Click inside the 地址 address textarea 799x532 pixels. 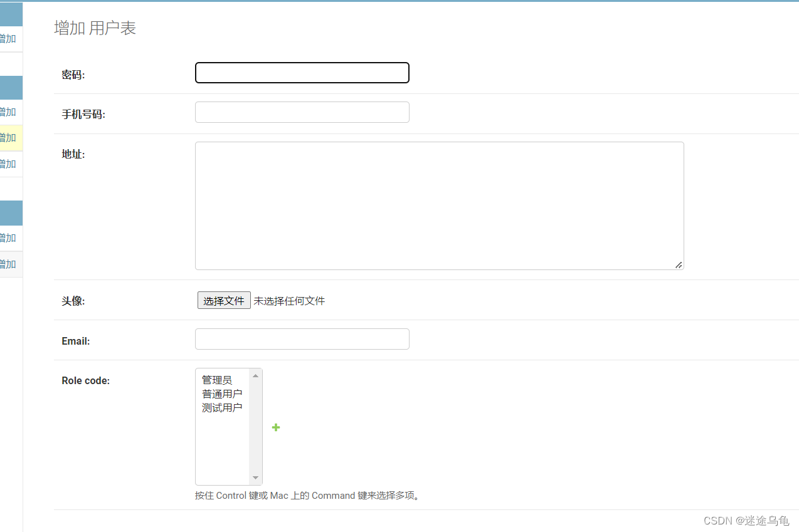[x=439, y=206]
